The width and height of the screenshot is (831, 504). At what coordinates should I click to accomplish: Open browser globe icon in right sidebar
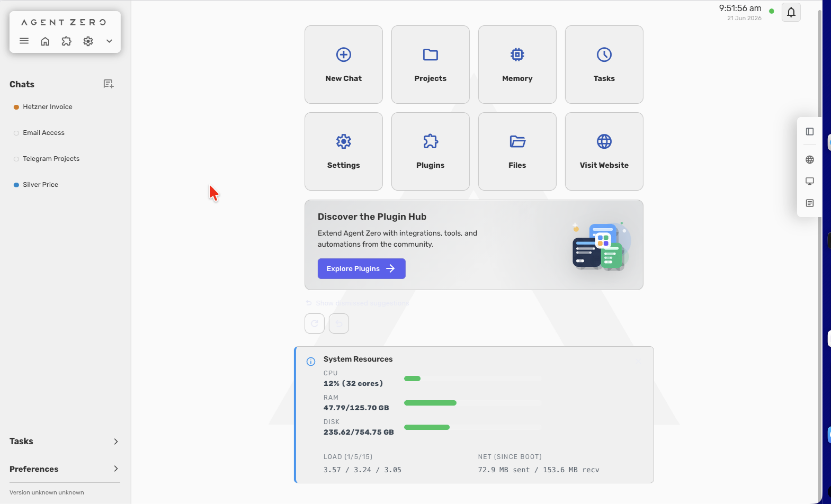809,160
